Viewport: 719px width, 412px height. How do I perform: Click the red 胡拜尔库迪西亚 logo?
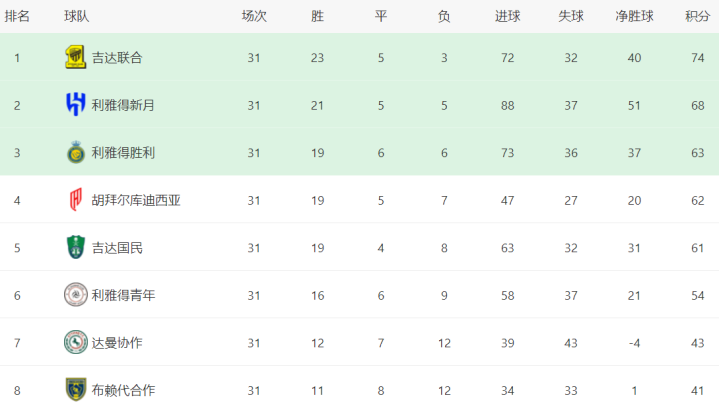[x=76, y=200]
